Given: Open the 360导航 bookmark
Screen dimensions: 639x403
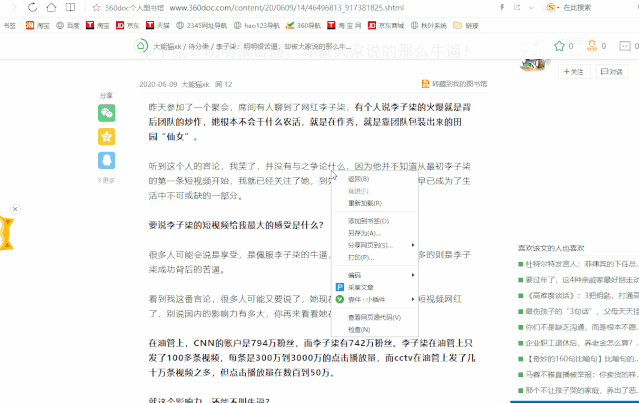Looking at the screenshot, I should click(x=303, y=25).
